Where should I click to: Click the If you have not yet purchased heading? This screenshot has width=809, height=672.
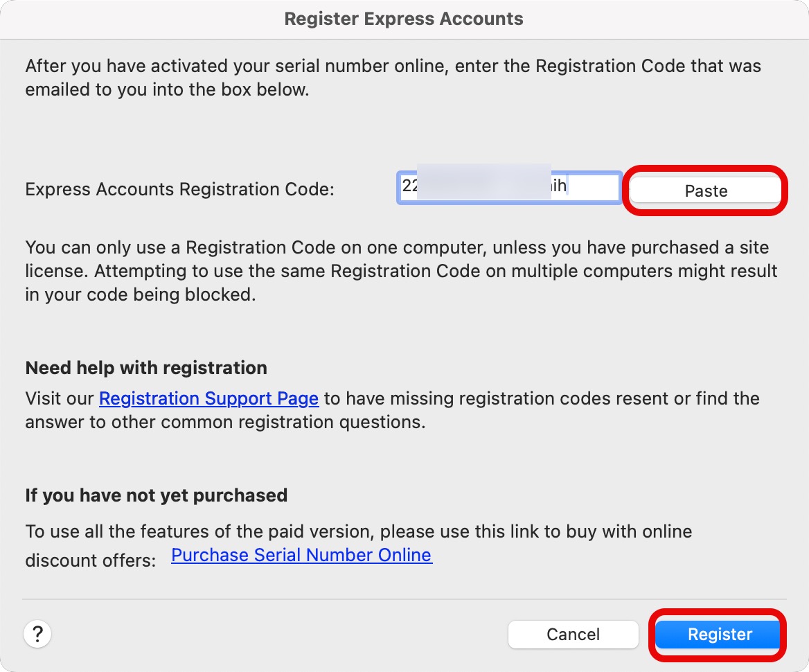coord(156,495)
